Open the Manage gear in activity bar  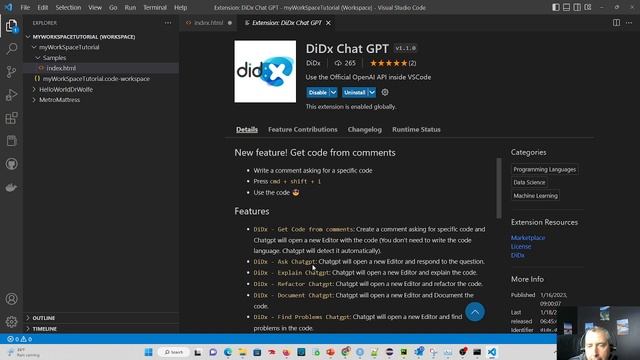[x=11, y=322]
